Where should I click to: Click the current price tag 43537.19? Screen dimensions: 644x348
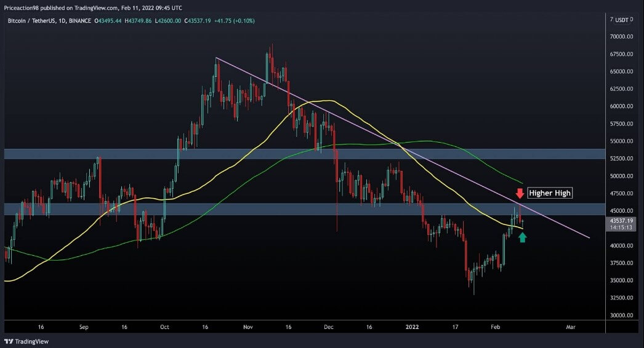click(621, 221)
